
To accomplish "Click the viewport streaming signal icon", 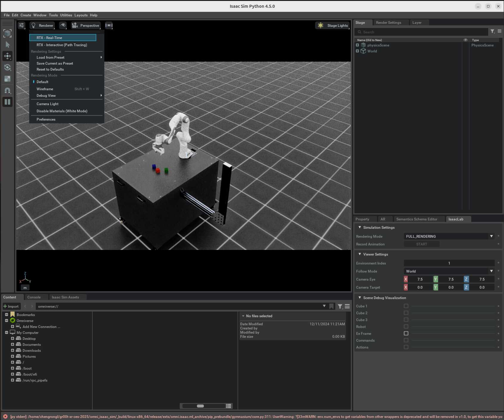I will 109,25.
